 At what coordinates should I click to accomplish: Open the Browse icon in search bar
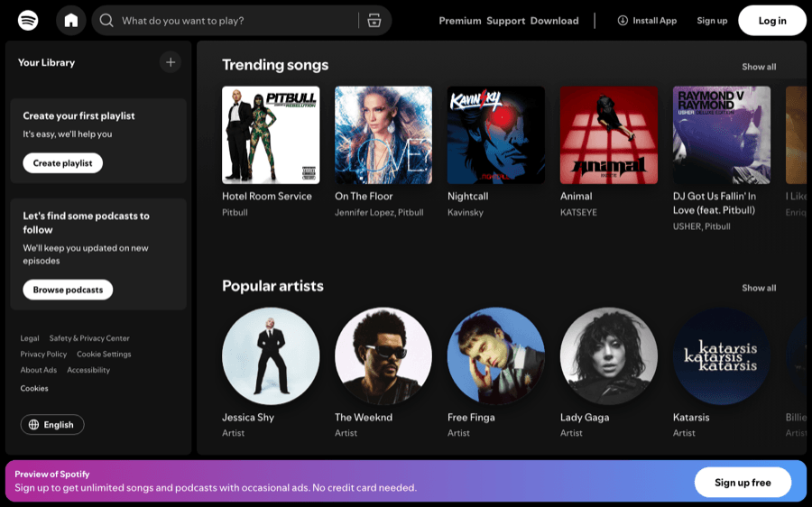tap(374, 21)
